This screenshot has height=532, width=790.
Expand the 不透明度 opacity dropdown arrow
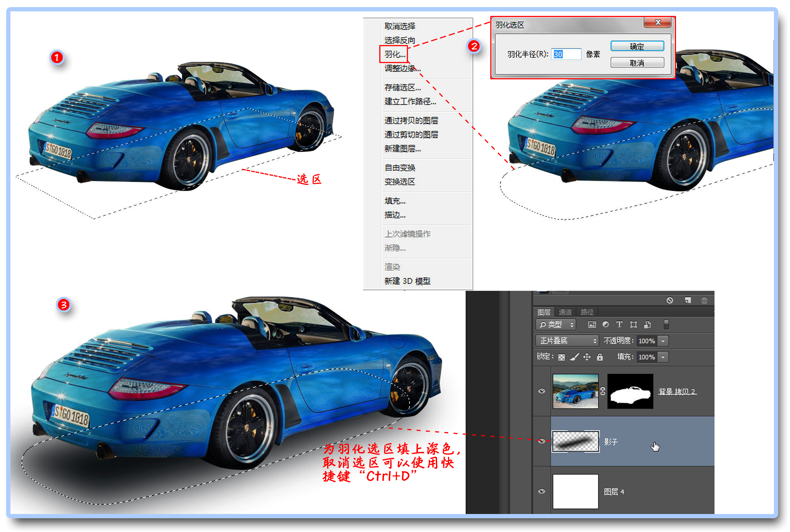pos(663,341)
